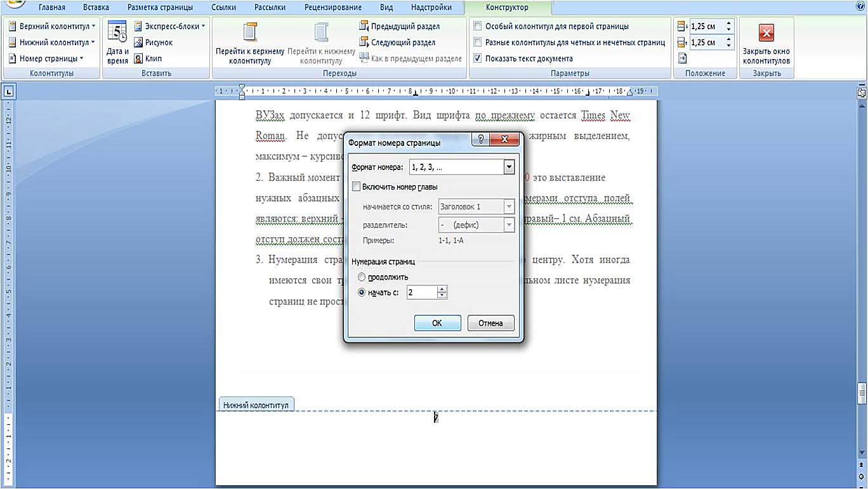Open the Надстройки tab
The image size is (868, 489).
point(431,8)
